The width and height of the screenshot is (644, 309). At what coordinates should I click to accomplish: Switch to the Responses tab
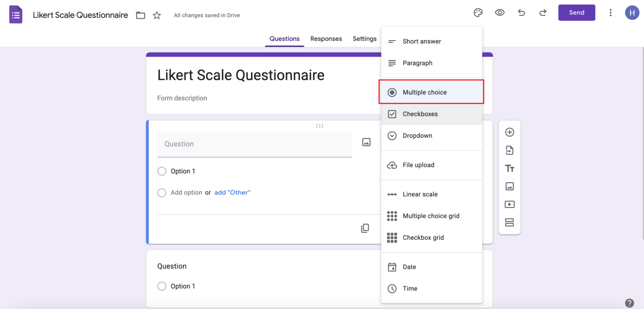(326, 39)
